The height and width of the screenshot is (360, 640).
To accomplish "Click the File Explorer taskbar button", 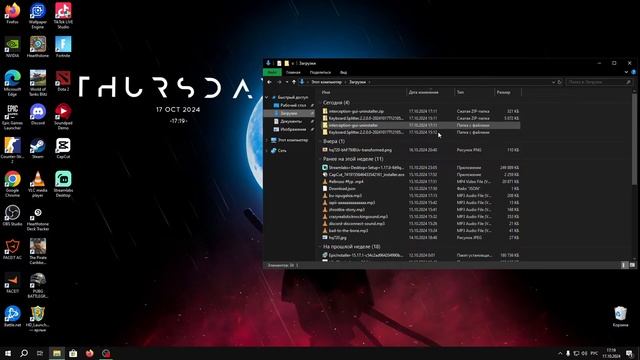I will 57,353.
